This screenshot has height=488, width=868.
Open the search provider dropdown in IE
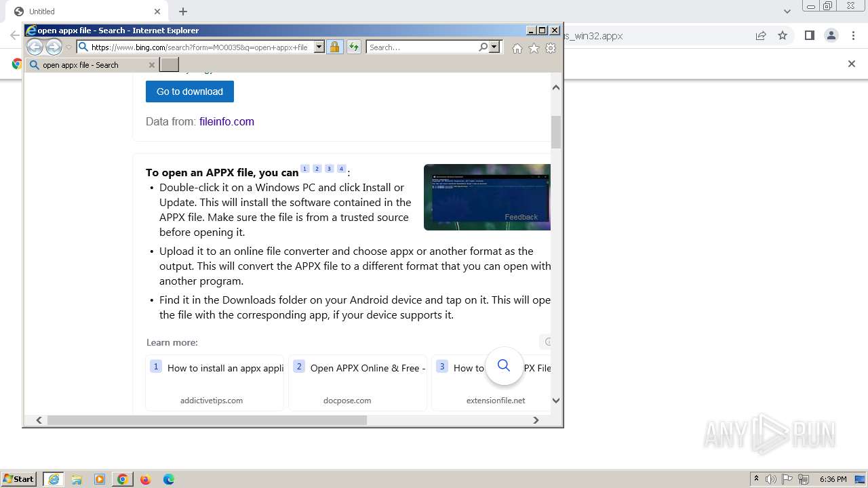494,47
